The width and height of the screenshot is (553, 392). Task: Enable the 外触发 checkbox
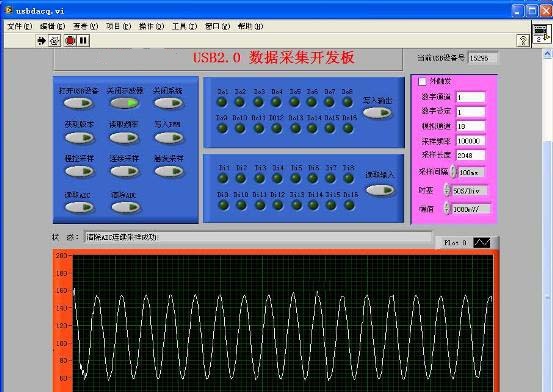pyautogui.click(x=422, y=81)
